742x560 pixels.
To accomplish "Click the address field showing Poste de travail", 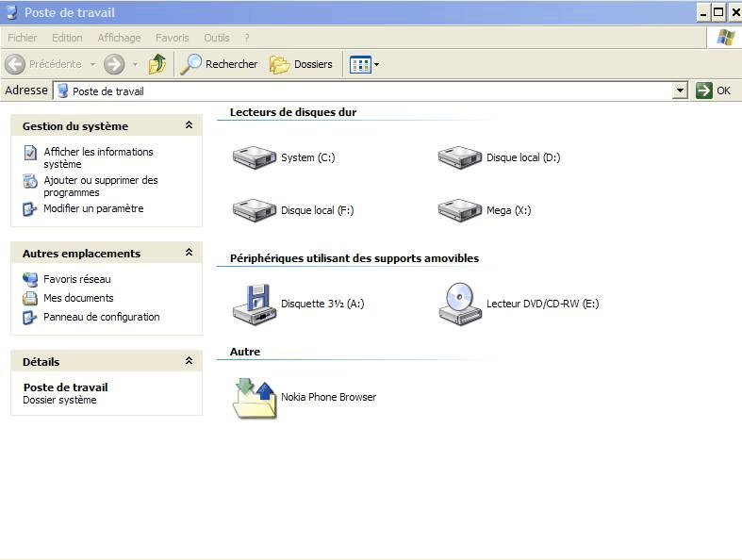I will click(x=371, y=91).
